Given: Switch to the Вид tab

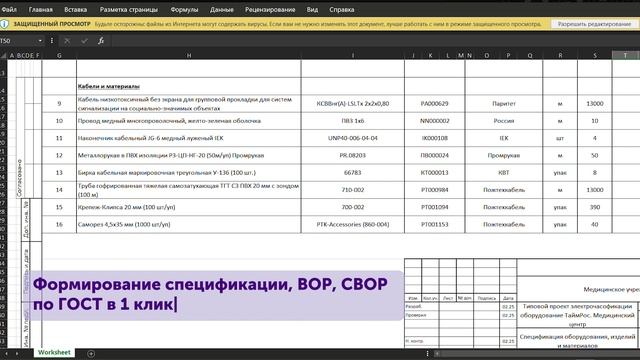Looking at the screenshot, I should click(x=312, y=9).
